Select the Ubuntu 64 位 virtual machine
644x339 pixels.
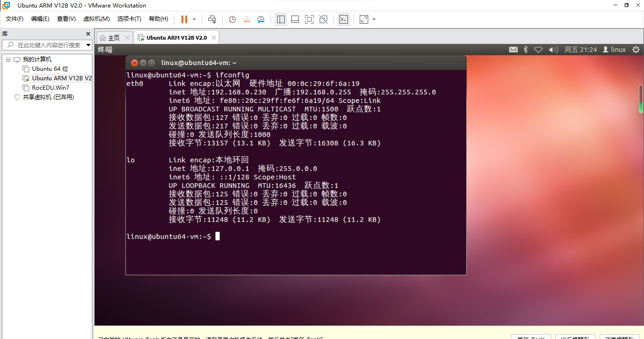[50, 69]
